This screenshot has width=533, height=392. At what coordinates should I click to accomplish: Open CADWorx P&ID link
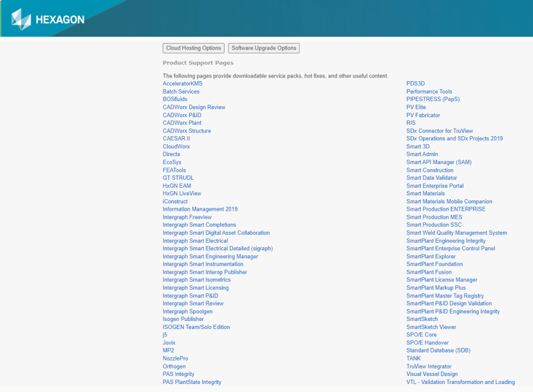tap(182, 115)
